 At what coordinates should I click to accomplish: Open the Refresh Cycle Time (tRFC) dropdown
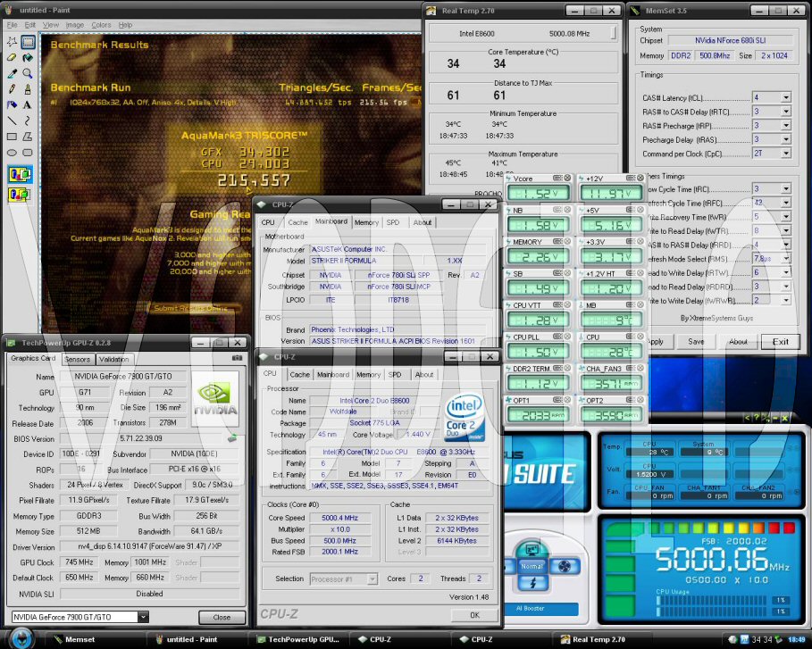[x=786, y=203]
